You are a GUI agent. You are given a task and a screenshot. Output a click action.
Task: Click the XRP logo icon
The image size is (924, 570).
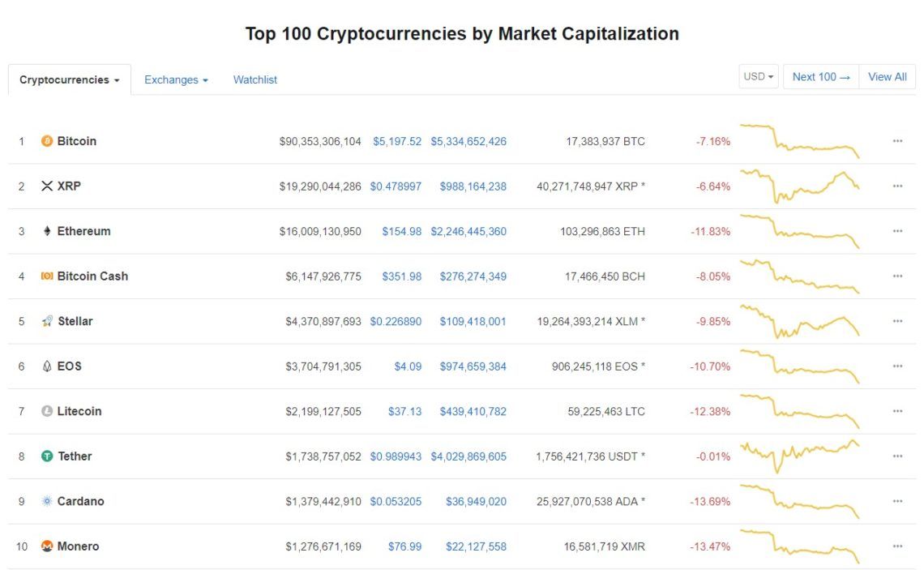point(47,186)
